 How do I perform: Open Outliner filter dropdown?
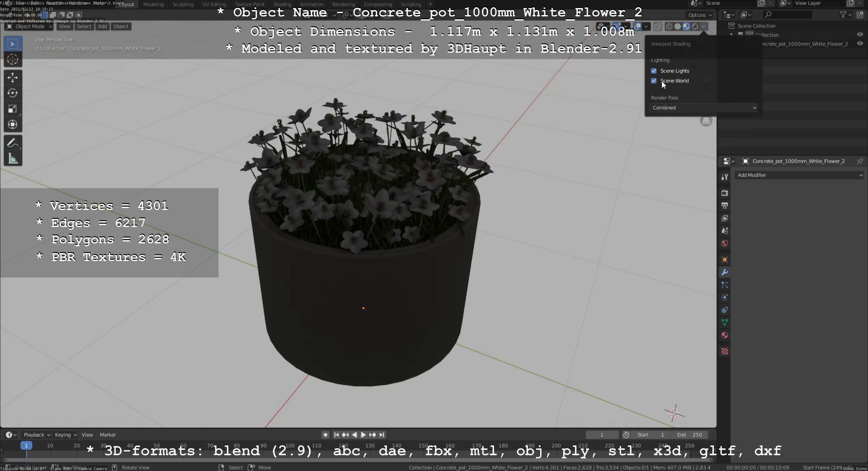(x=846, y=15)
